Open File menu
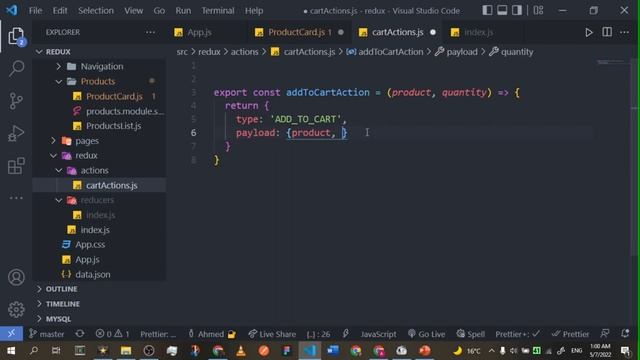The image size is (640, 360). point(36,11)
